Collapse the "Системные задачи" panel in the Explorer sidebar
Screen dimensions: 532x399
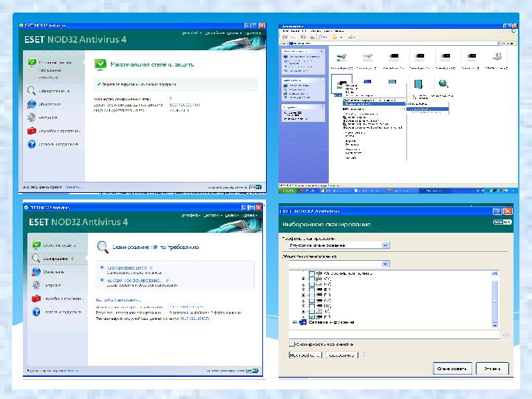pos(322,51)
